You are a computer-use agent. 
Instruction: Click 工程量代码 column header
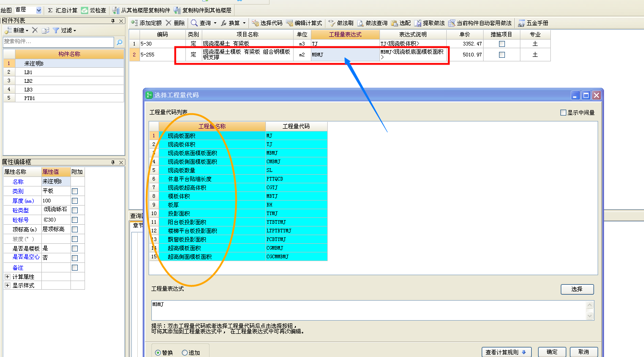[x=296, y=126]
